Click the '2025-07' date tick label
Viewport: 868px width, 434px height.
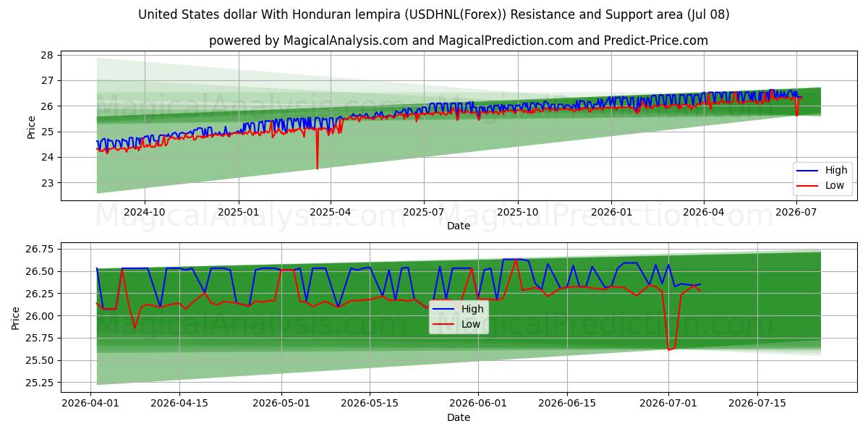click(x=423, y=212)
